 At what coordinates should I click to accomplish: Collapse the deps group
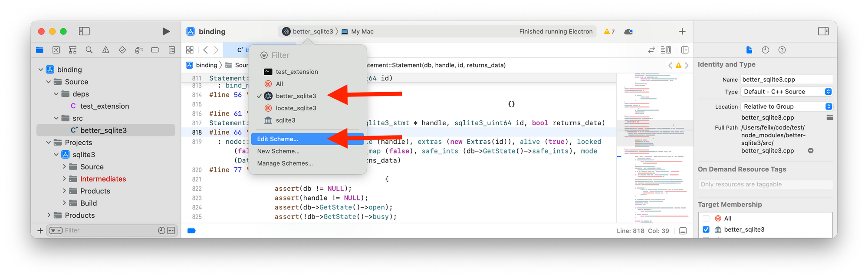56,94
